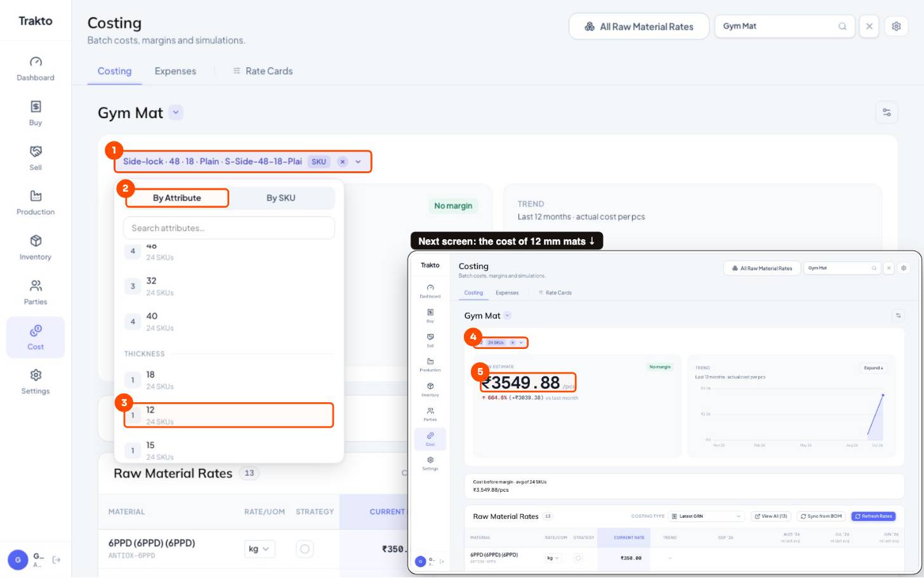Viewport: 924px width, 578px height.
Task: Collapse the Side-lock SKU selector chevron
Action: click(x=358, y=162)
